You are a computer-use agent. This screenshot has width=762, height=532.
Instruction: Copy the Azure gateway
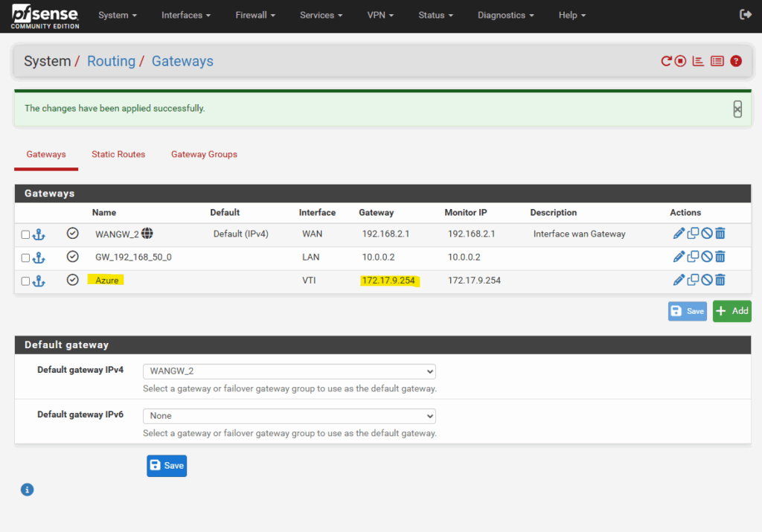[x=693, y=280]
